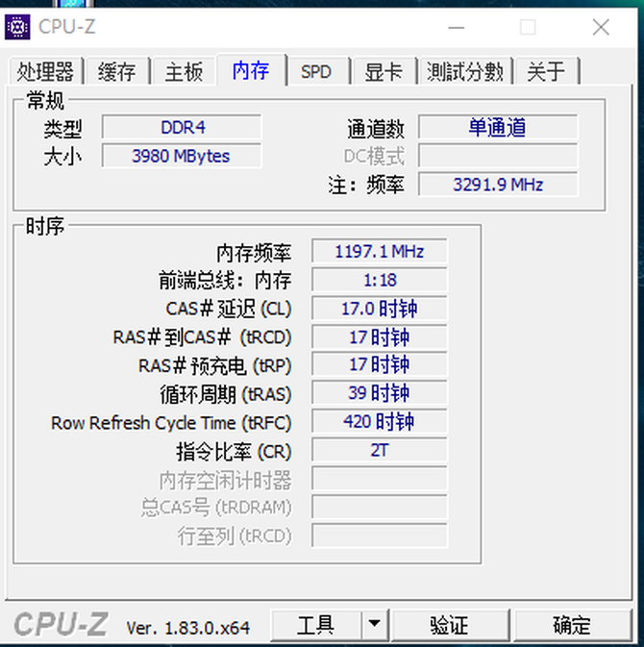The width and height of the screenshot is (644, 647).
Task: Click the Ver. 1.83.0.x64 version text
Action: coord(188,628)
